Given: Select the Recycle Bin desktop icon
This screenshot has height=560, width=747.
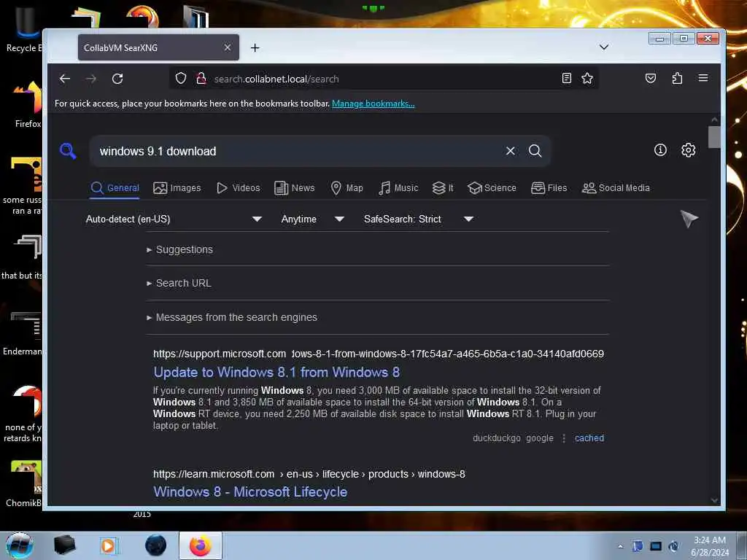Looking at the screenshot, I should [x=24, y=29].
